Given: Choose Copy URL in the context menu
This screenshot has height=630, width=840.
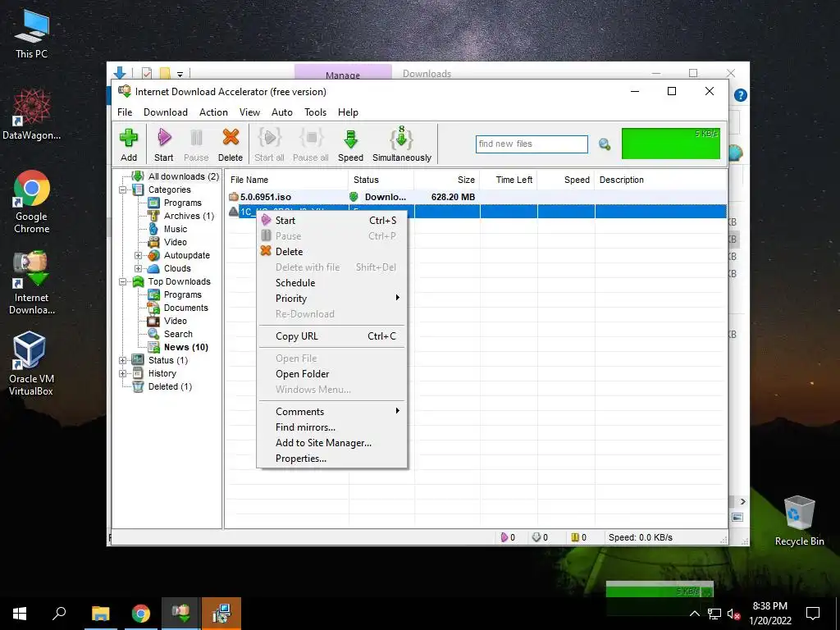Looking at the screenshot, I should pyautogui.click(x=331, y=336).
